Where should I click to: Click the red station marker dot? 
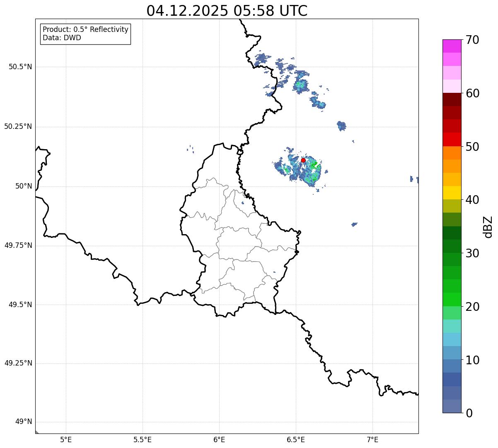(303, 160)
